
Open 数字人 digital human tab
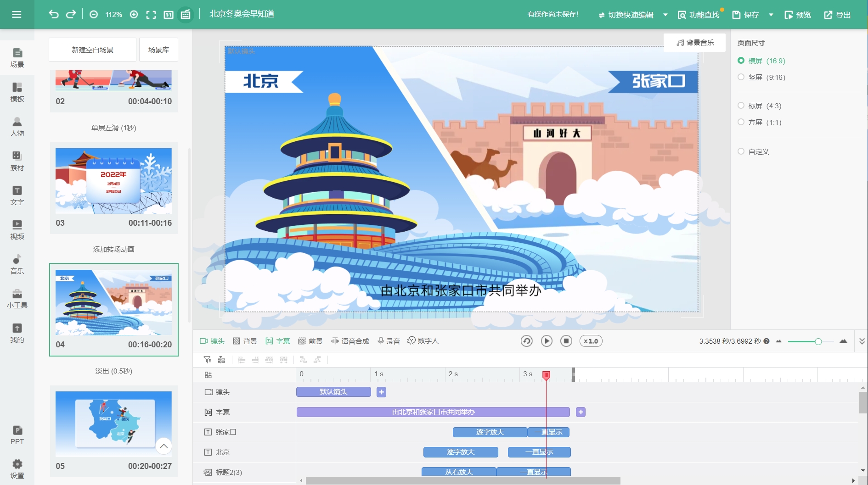(423, 341)
